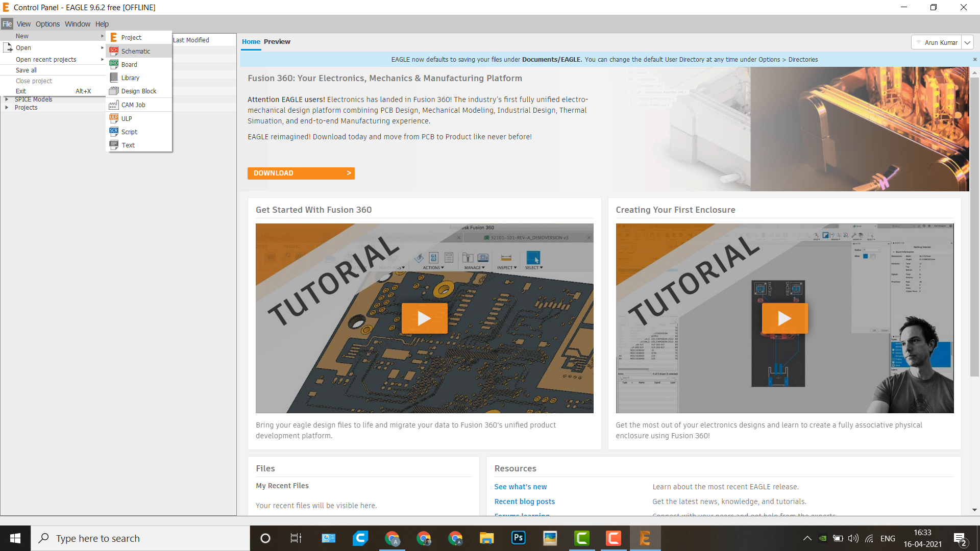The height and width of the screenshot is (551, 980).
Task: Open the Options menu
Action: point(47,24)
